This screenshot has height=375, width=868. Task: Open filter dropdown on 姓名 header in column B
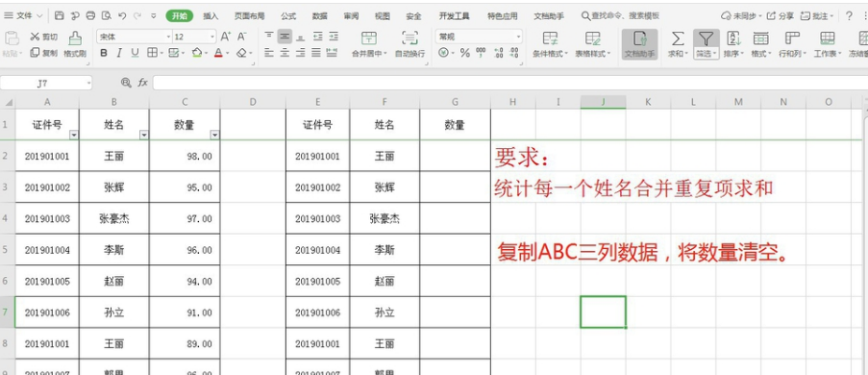[144, 135]
